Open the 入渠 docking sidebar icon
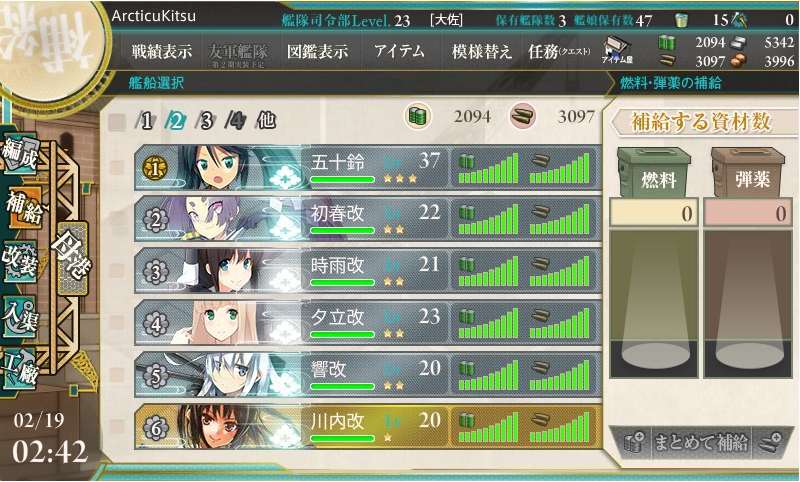The height and width of the screenshot is (482, 800). coord(20,317)
